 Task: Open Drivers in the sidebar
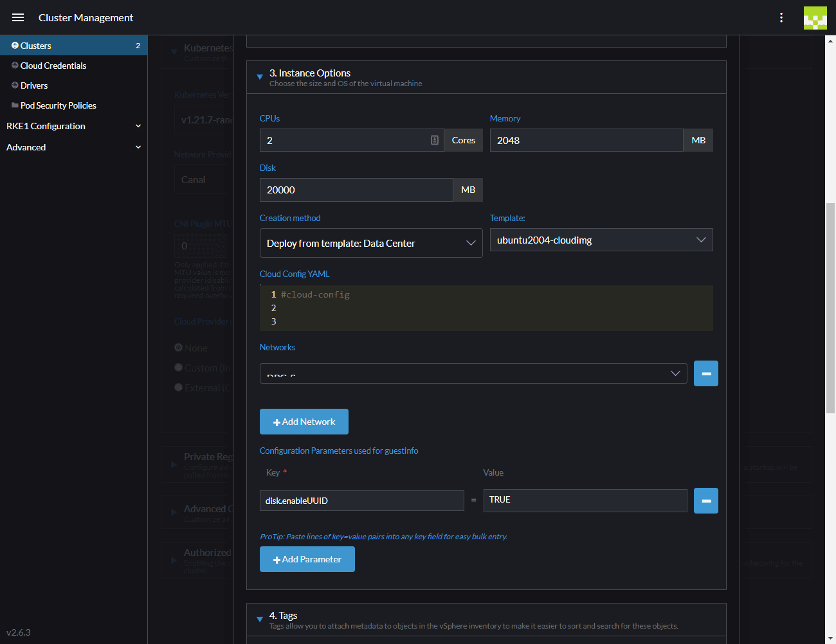point(34,85)
